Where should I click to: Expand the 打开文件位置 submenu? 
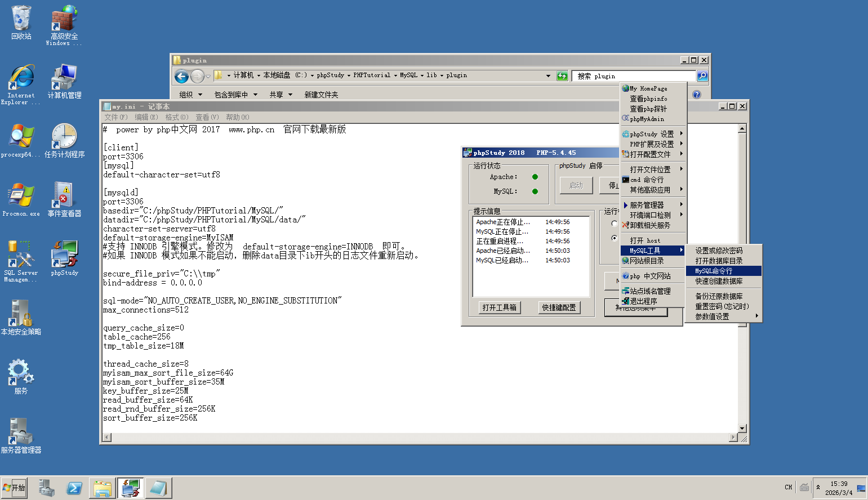coord(653,169)
